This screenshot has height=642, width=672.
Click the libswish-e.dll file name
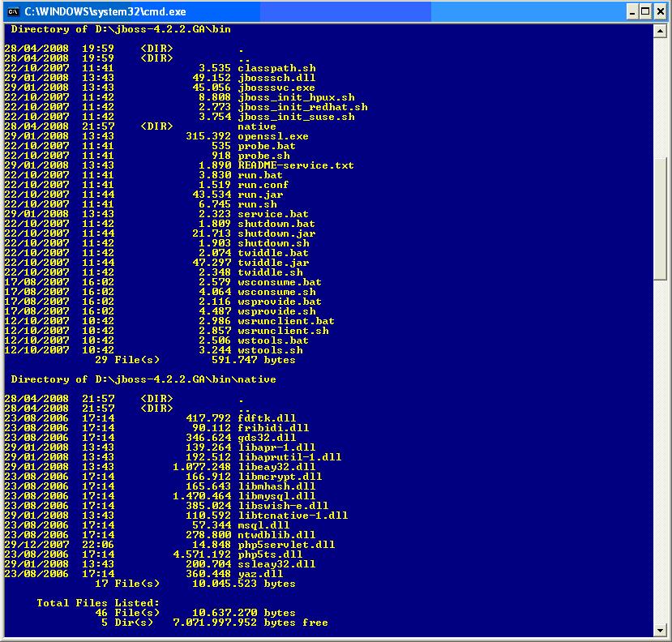coord(283,506)
